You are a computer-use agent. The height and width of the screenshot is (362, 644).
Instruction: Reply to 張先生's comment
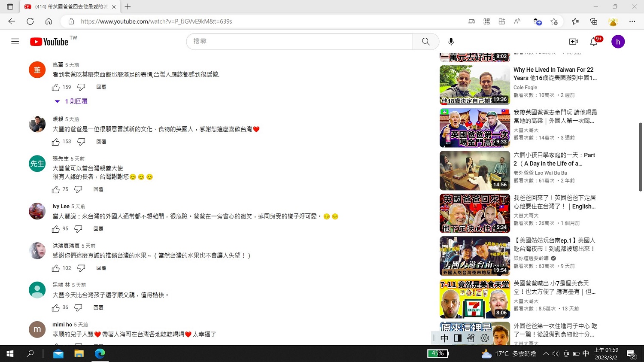[x=98, y=189]
